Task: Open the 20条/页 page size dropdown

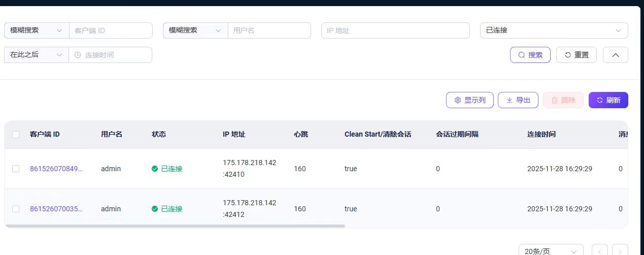Action: click(x=551, y=251)
